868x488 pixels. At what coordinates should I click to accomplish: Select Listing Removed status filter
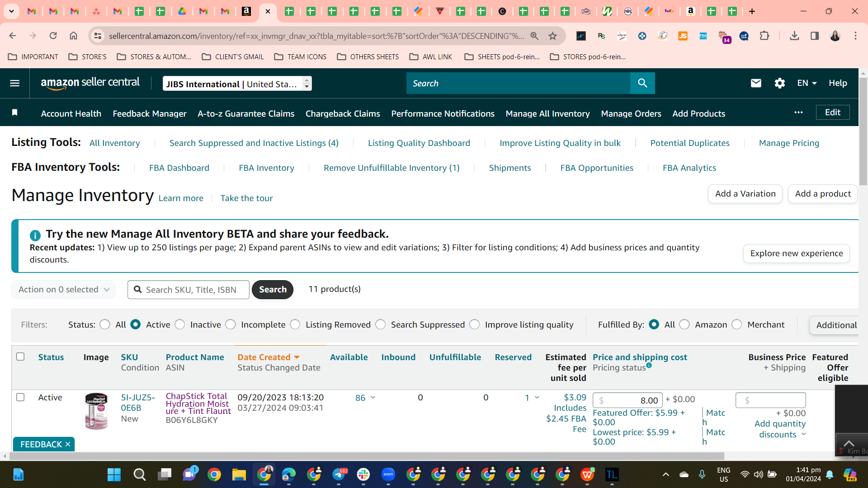[295, 324]
